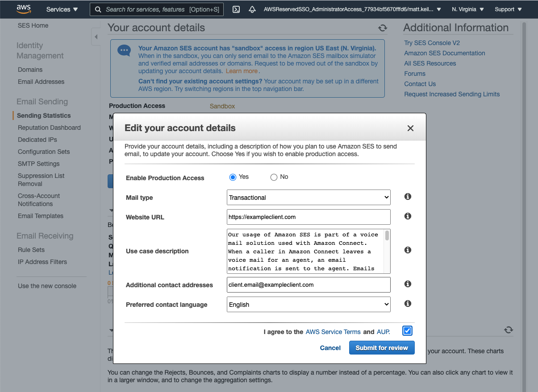The height and width of the screenshot is (392, 538).
Task: Refresh account details with the top refresh icon
Action: pyautogui.click(x=383, y=28)
